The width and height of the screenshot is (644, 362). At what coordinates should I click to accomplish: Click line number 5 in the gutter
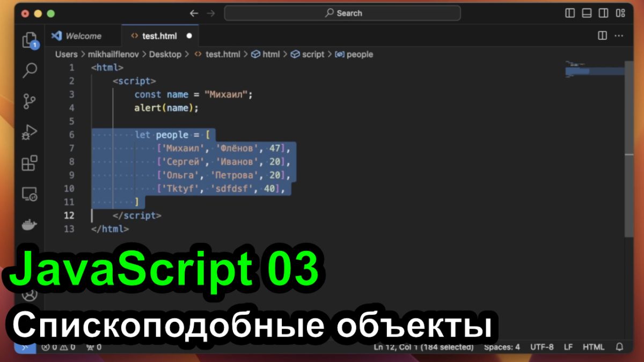(72, 121)
